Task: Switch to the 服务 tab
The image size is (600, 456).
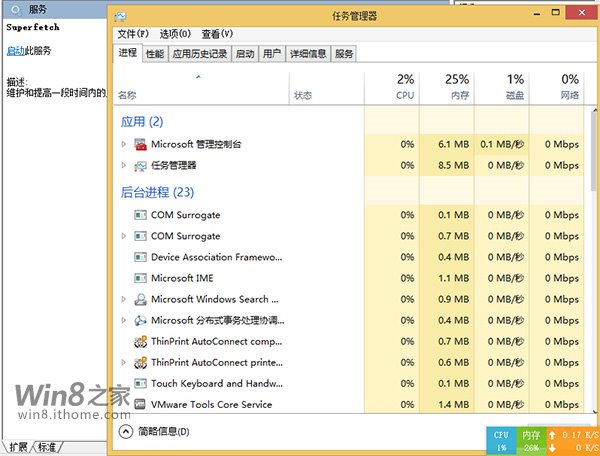Action: point(344,54)
